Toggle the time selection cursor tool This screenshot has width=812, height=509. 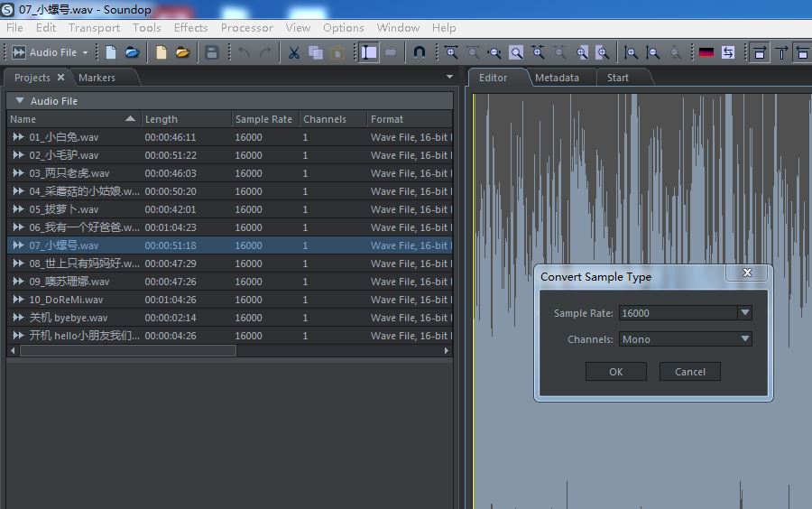(x=369, y=52)
